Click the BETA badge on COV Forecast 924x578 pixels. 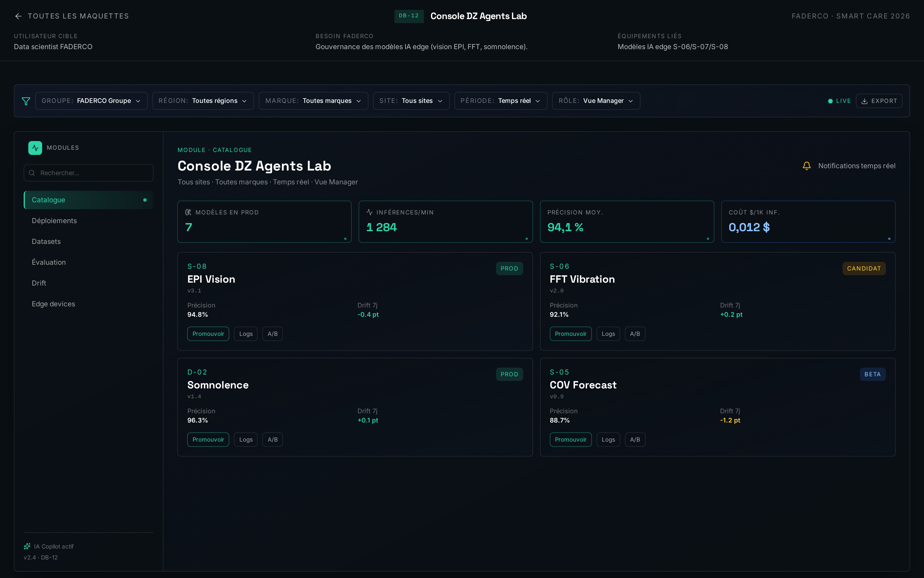[x=872, y=374]
